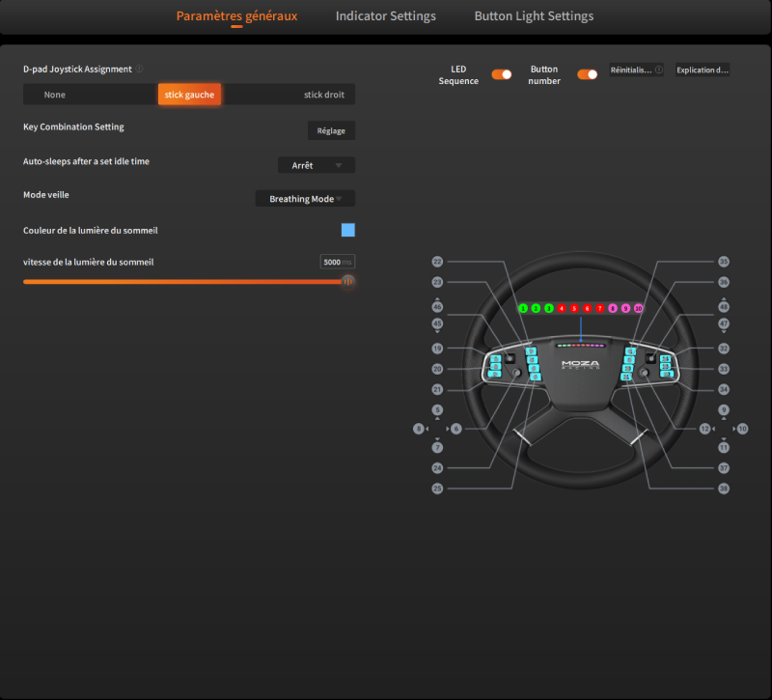Select the None joystick assignment option
The image size is (772, 700).
coord(55,95)
